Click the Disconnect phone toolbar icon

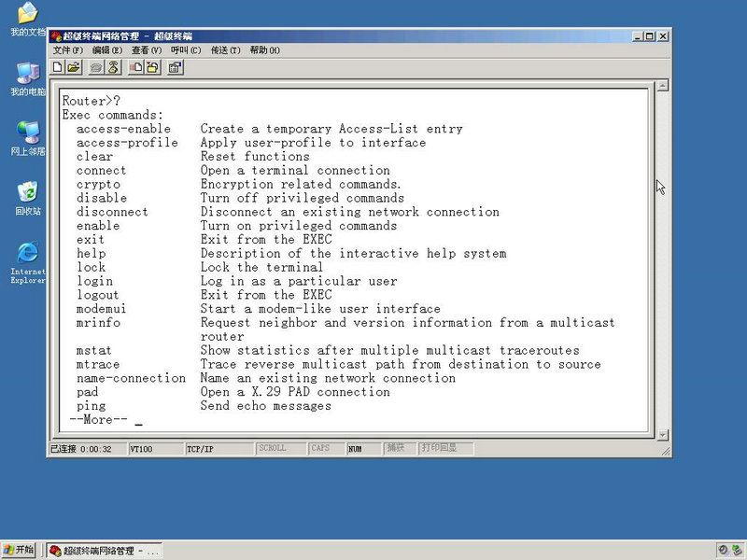coord(113,67)
